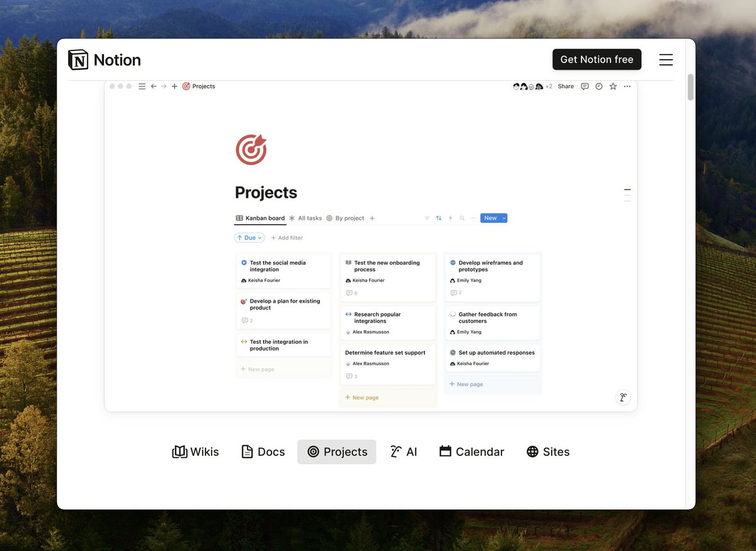Select the AI tab
Viewport: 756px width, 551px height.
coord(403,451)
